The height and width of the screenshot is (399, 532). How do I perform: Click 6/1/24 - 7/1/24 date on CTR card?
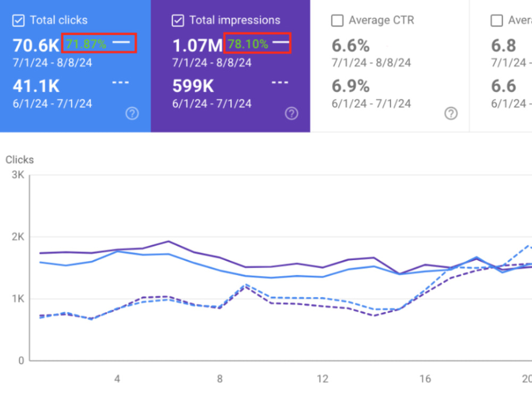(x=371, y=104)
